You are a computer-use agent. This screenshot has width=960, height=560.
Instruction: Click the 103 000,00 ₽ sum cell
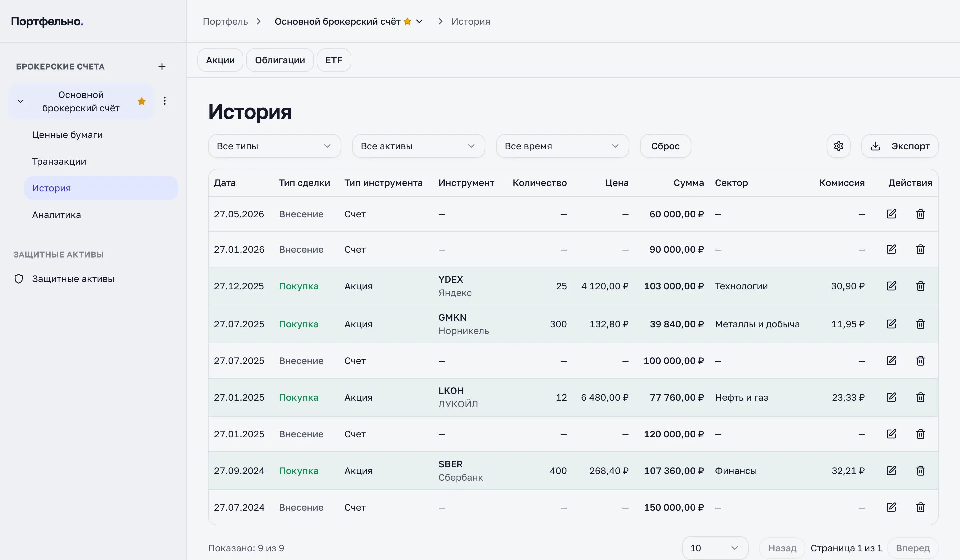tap(674, 286)
